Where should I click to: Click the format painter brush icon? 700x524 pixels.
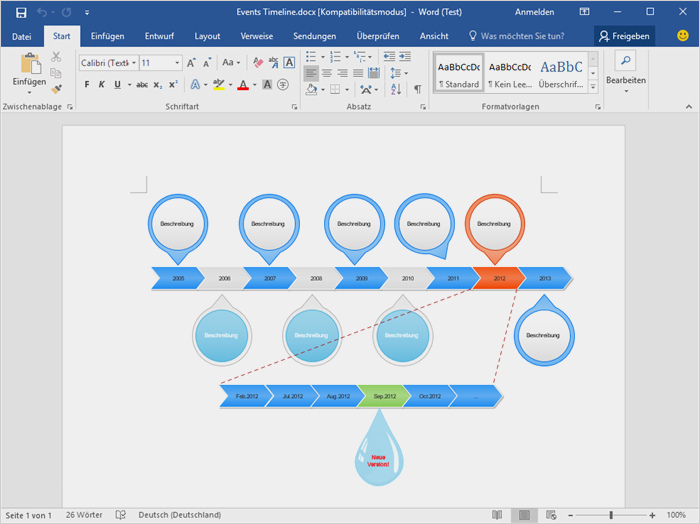coord(56,89)
